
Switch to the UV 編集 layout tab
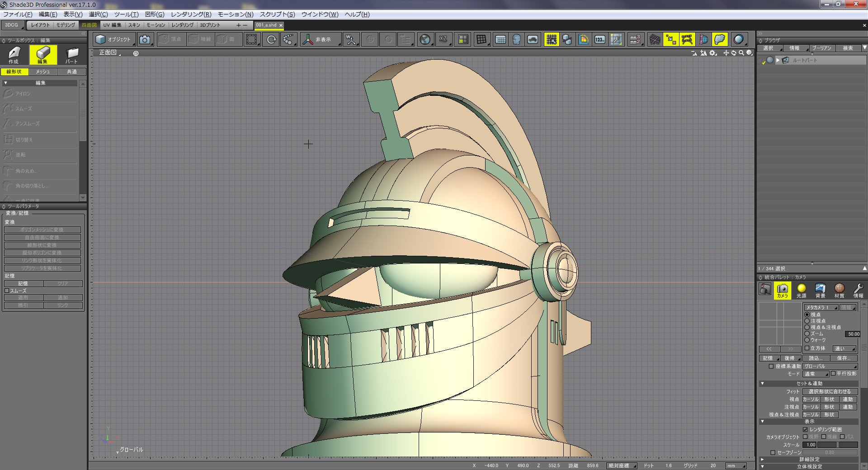click(112, 25)
